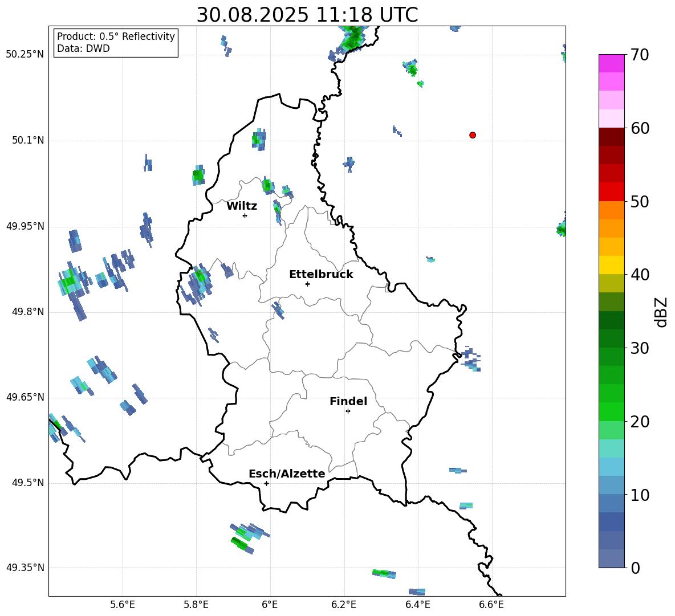This screenshot has width=675, height=616.
Task: Click the dark maroon colorbar segment below 60
Action: click(612, 137)
